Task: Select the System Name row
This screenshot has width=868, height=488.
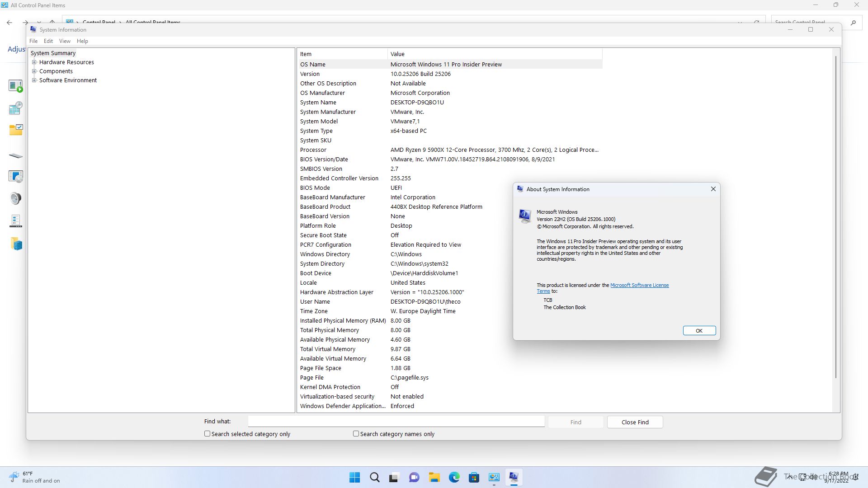Action: [450, 103]
